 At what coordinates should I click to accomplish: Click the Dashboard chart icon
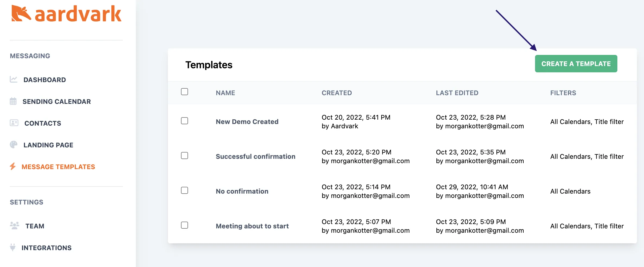(14, 79)
